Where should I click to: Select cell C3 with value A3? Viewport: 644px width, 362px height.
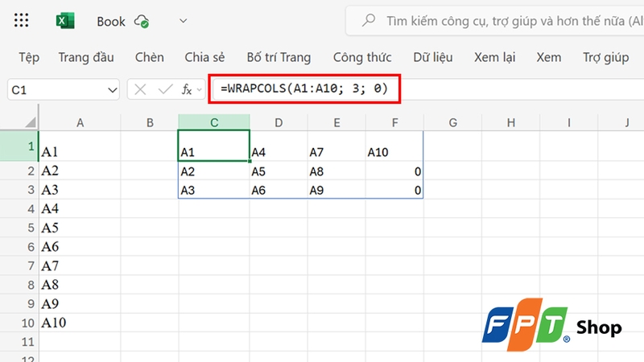tap(214, 190)
